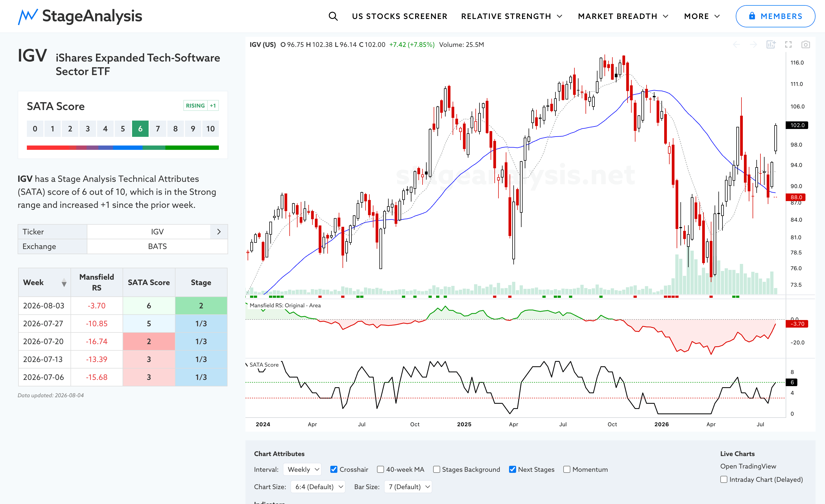
Task: Uncheck the Next Stages checkbox
Action: point(512,469)
